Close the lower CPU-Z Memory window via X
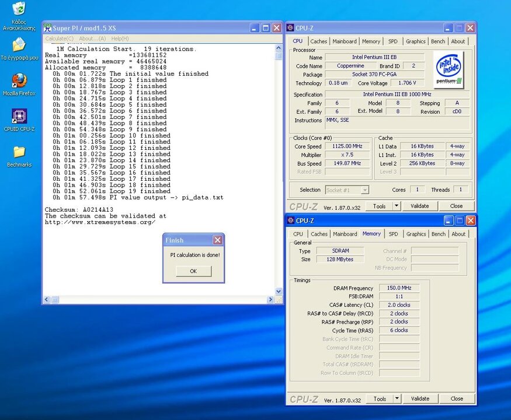511x420 pixels. click(x=470, y=220)
